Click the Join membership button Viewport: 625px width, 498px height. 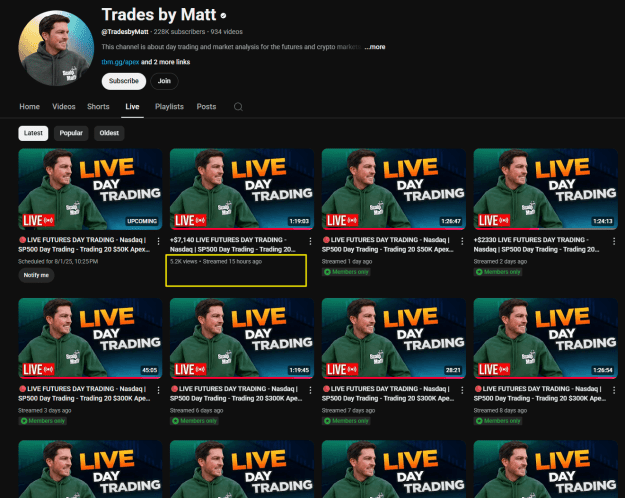click(164, 81)
